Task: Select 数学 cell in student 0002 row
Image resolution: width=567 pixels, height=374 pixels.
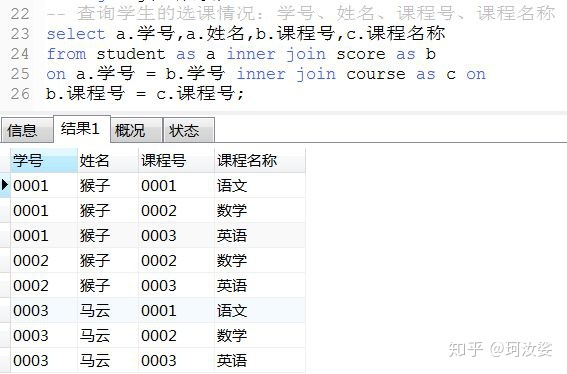Action: point(260,260)
